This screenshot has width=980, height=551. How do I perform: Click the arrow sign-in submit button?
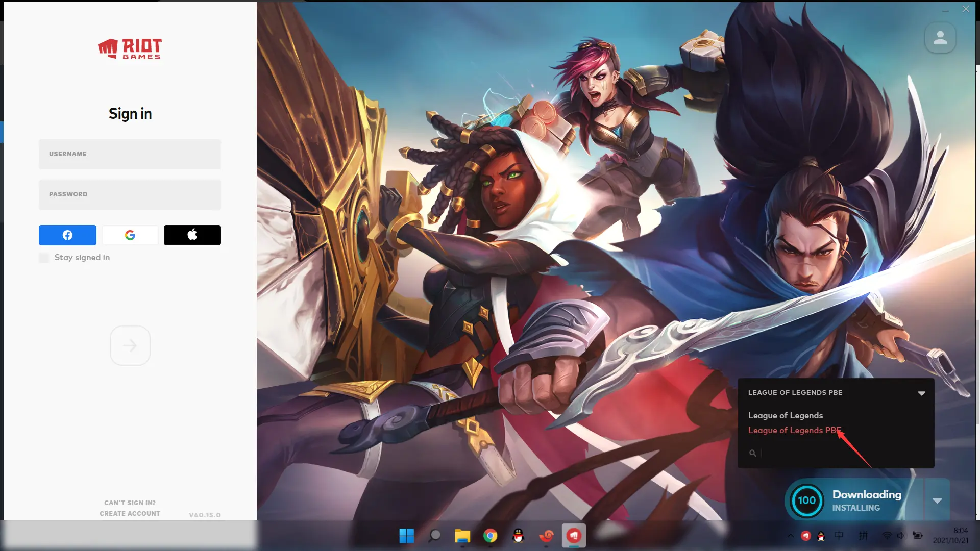(130, 345)
